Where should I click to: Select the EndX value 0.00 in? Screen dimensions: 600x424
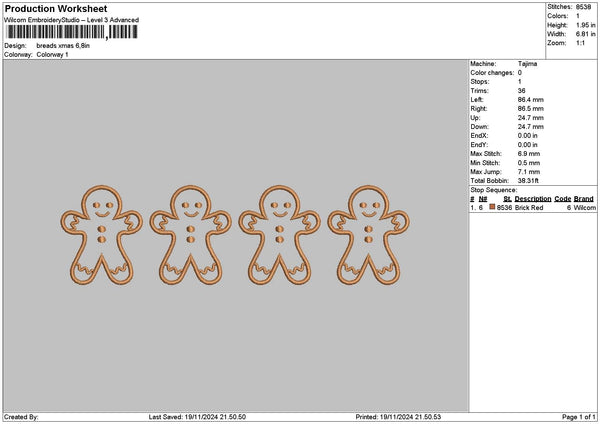tap(527, 135)
